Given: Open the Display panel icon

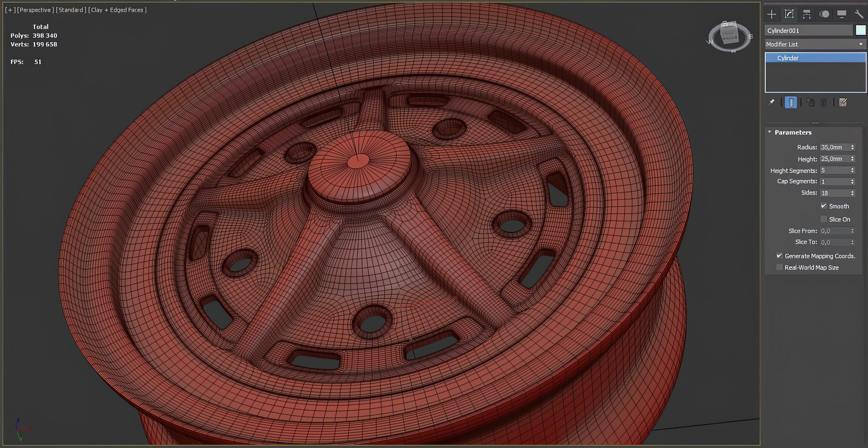Looking at the screenshot, I should coord(842,14).
